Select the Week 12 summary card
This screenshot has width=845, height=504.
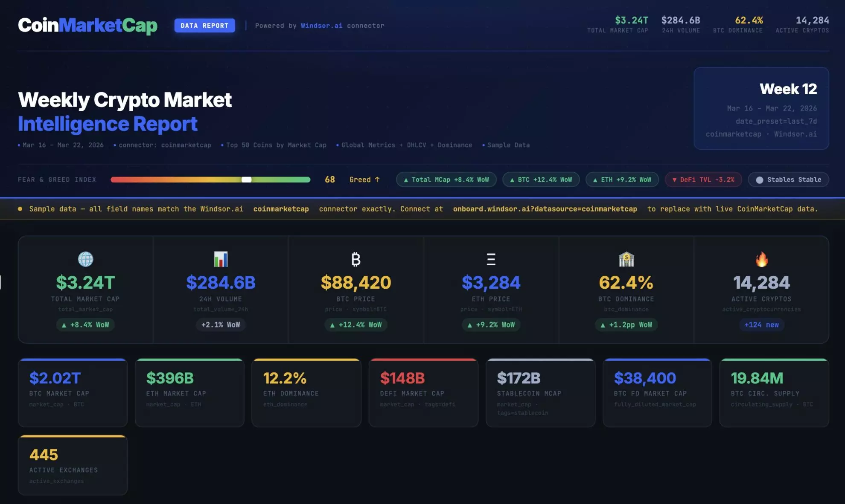coord(761,108)
